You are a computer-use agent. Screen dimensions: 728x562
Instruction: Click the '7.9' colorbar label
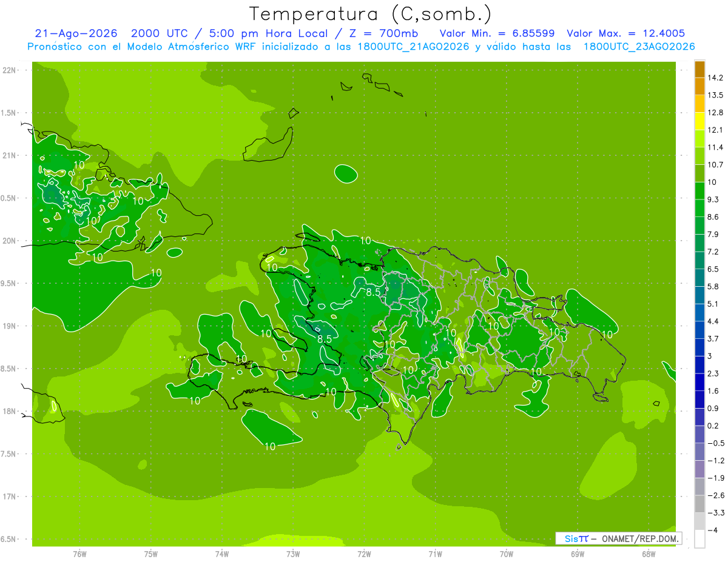(713, 235)
